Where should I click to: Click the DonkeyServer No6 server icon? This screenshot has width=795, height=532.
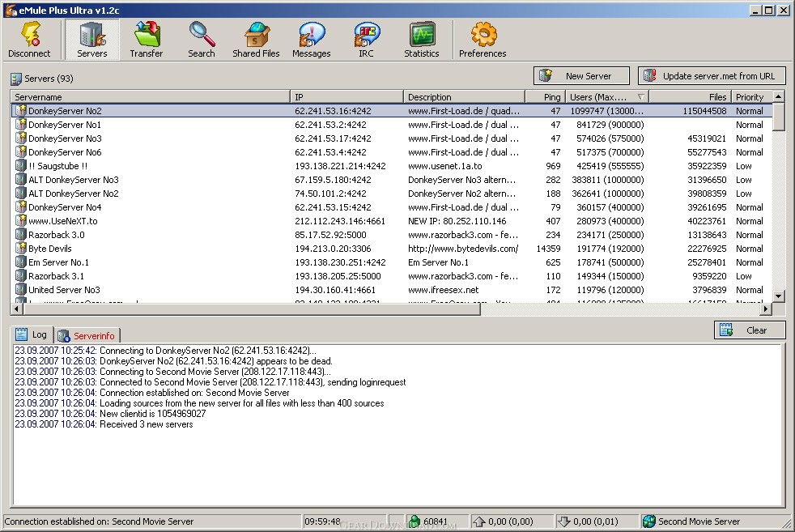pos(21,152)
